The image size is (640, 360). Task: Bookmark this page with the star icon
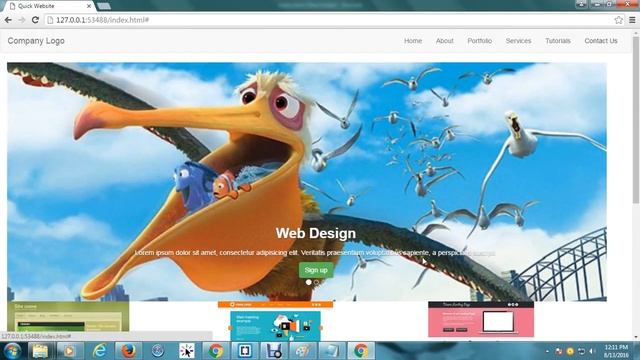point(618,20)
